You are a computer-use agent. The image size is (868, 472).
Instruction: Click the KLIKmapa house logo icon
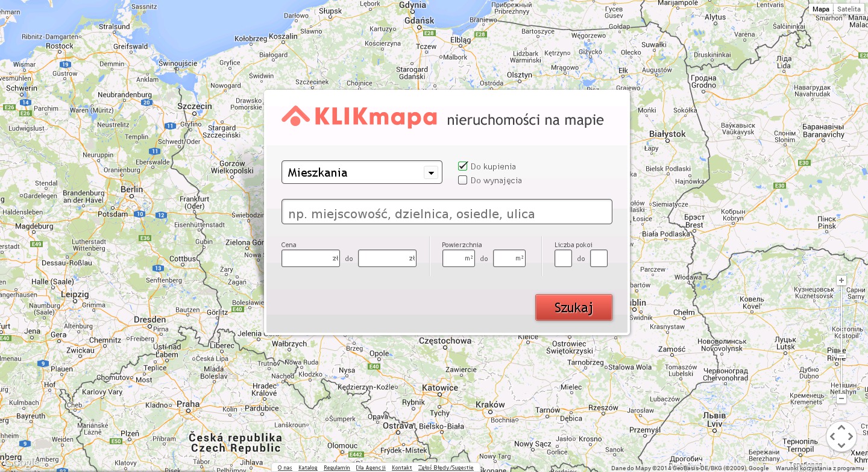coord(295,116)
